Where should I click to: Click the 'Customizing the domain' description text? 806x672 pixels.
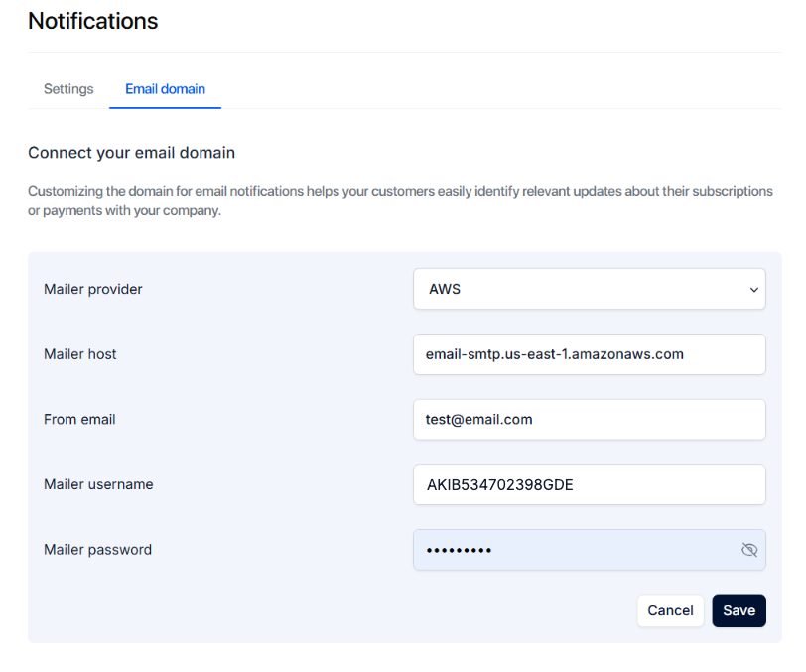click(x=400, y=201)
